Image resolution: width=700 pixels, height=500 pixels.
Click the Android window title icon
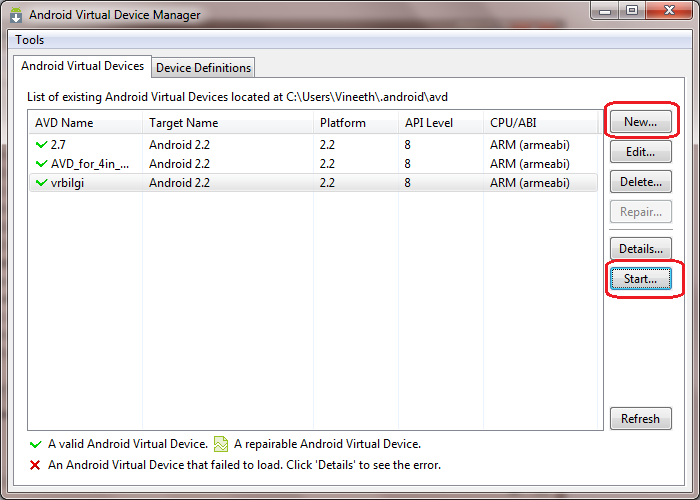[x=16, y=15]
